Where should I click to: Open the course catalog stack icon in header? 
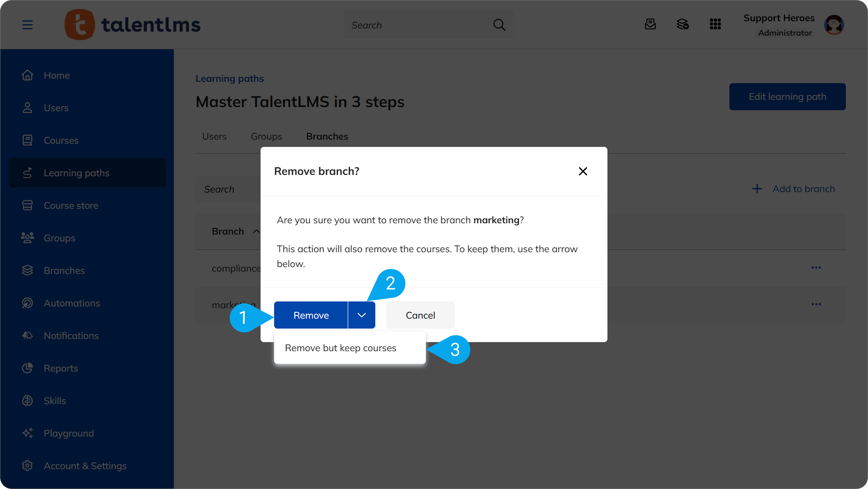[x=682, y=25]
